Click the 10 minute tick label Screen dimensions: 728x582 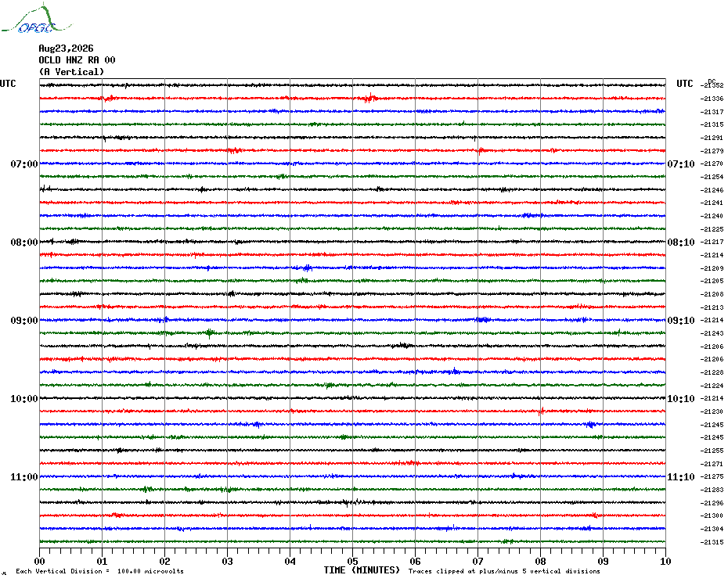(666, 561)
